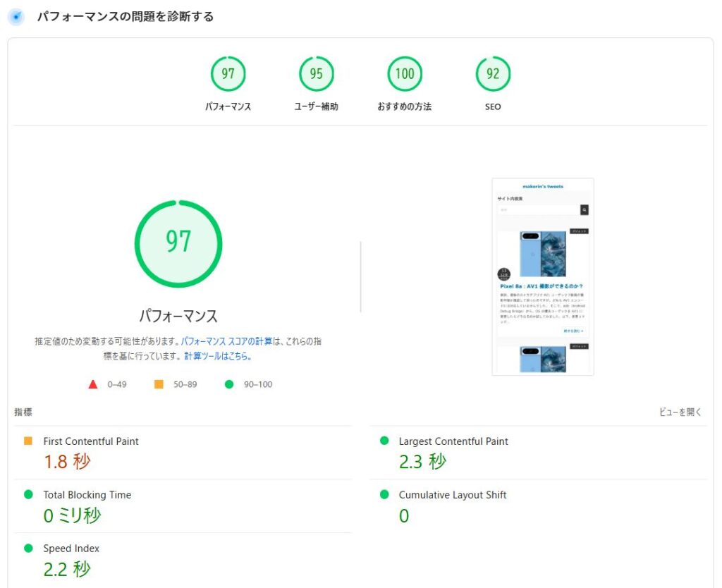Click the green circle 90–100 legend icon

[228, 384]
